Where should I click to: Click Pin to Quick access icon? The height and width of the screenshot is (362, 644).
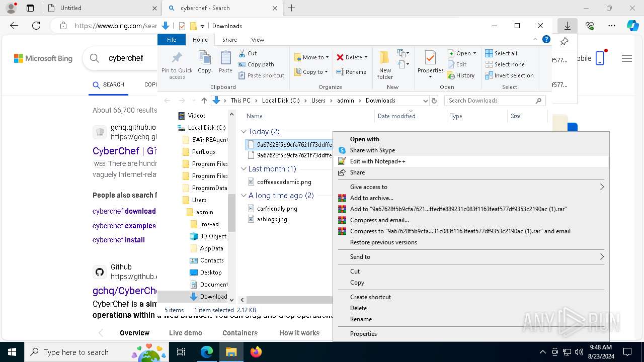pos(177,65)
